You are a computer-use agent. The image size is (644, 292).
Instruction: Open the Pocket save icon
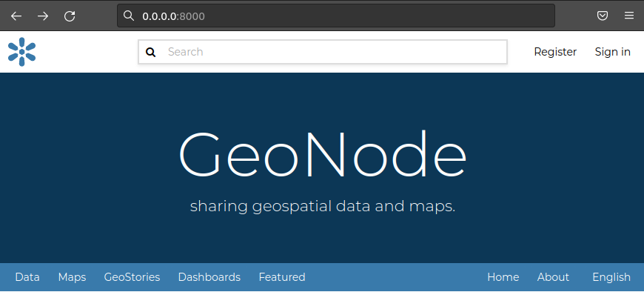602,16
